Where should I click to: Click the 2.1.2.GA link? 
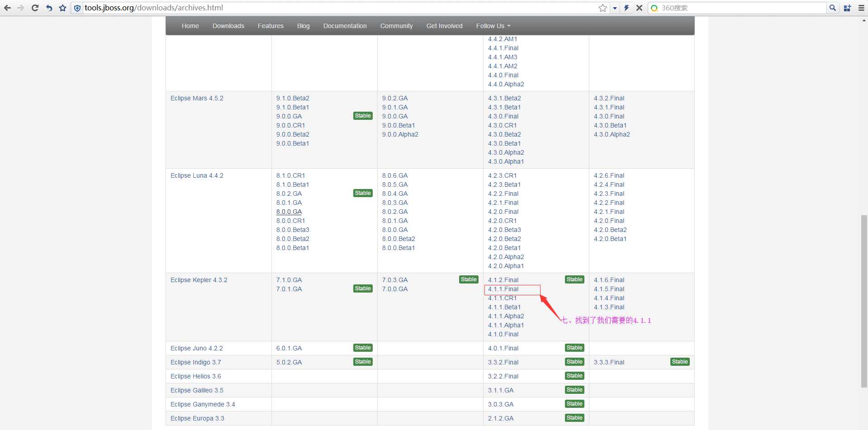pos(501,418)
